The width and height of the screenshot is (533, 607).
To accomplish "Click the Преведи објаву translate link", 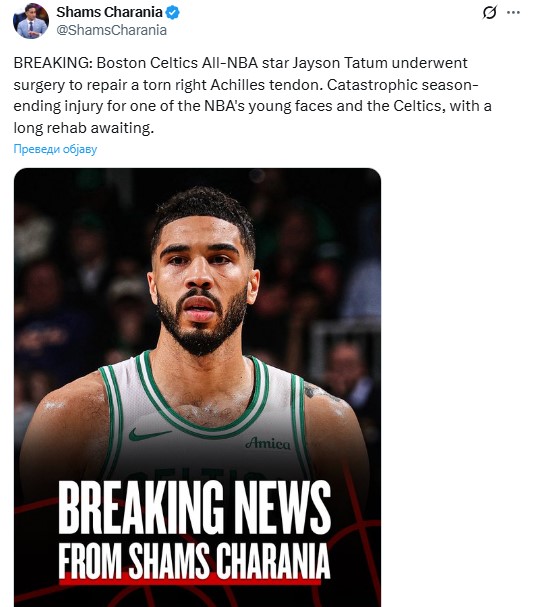I will [x=55, y=149].
